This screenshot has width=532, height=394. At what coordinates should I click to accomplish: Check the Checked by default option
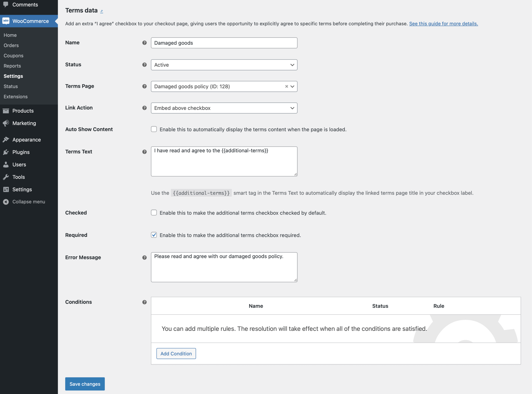point(154,212)
